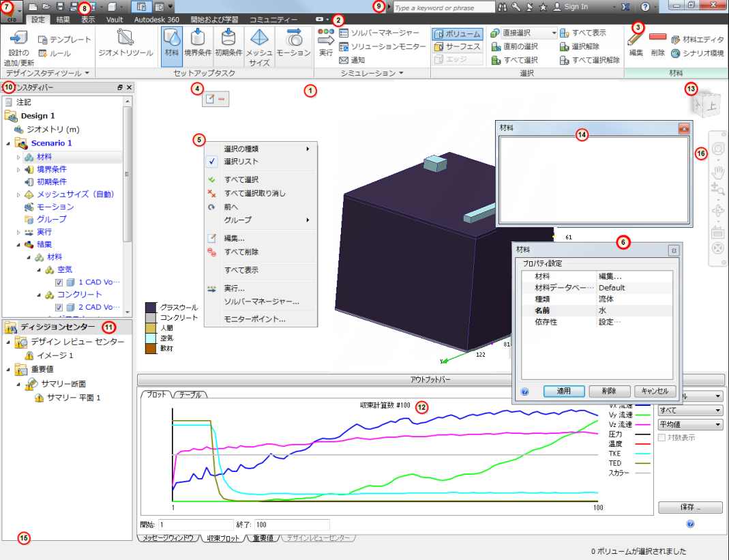Switch to the 結果 ribbon tab

[63, 20]
